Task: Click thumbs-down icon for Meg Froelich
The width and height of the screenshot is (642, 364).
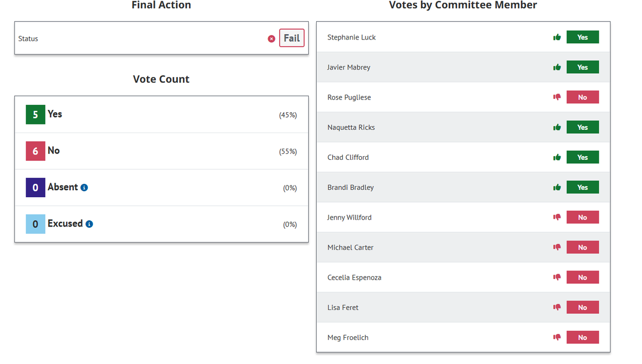Action: tap(557, 337)
